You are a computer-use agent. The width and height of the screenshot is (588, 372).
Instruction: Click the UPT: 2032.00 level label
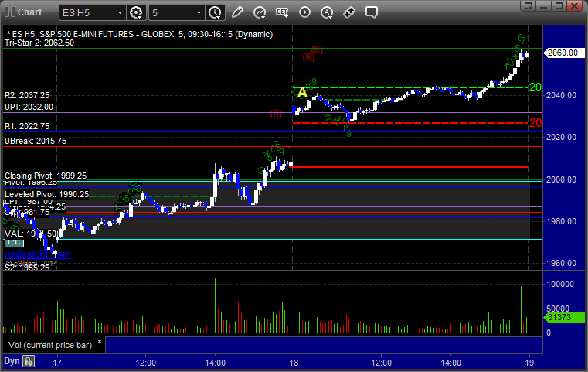pyautogui.click(x=29, y=107)
